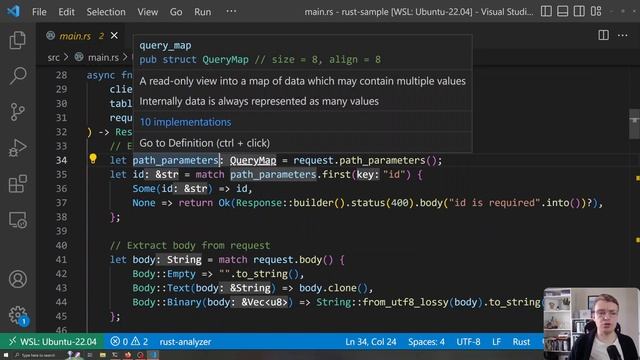640x360 pixels.
Task: Split the editor right
Action: click(603, 36)
